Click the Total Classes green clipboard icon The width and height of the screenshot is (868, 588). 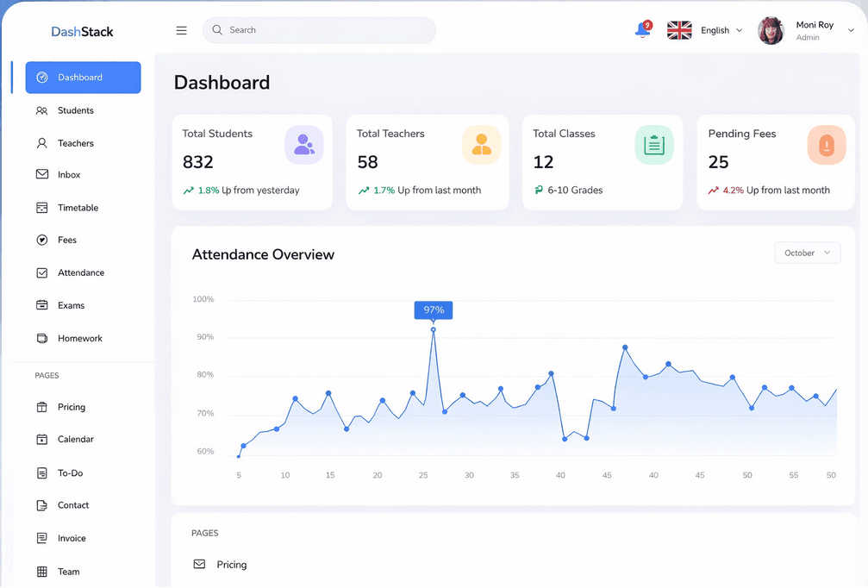tap(654, 145)
